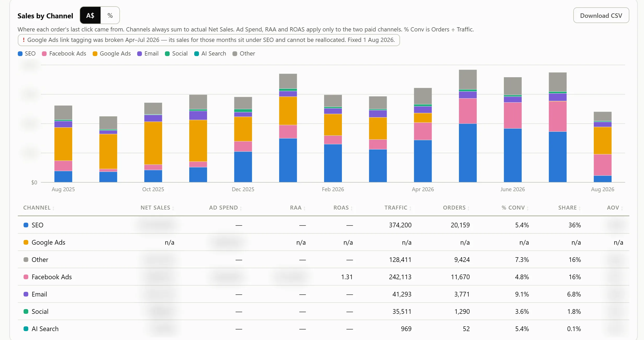
Task: Sort table by RAA column header
Action: 298,208
